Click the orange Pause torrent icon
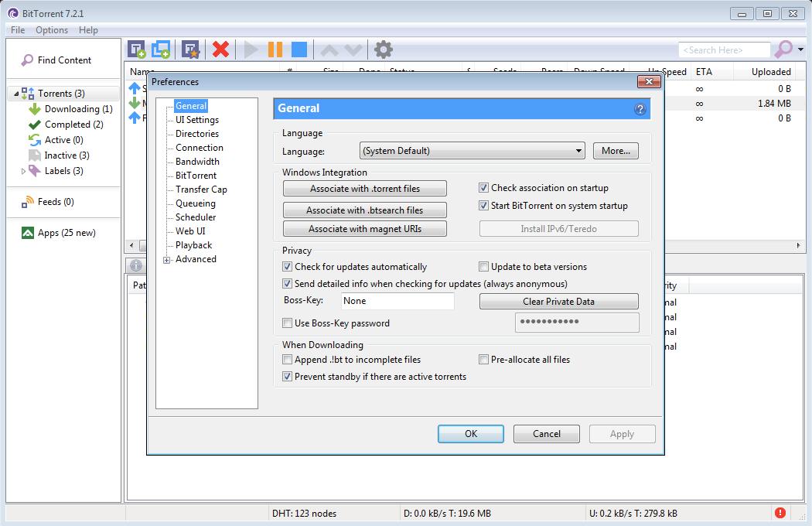Image resolution: width=812 pixels, height=526 pixels. coord(275,50)
